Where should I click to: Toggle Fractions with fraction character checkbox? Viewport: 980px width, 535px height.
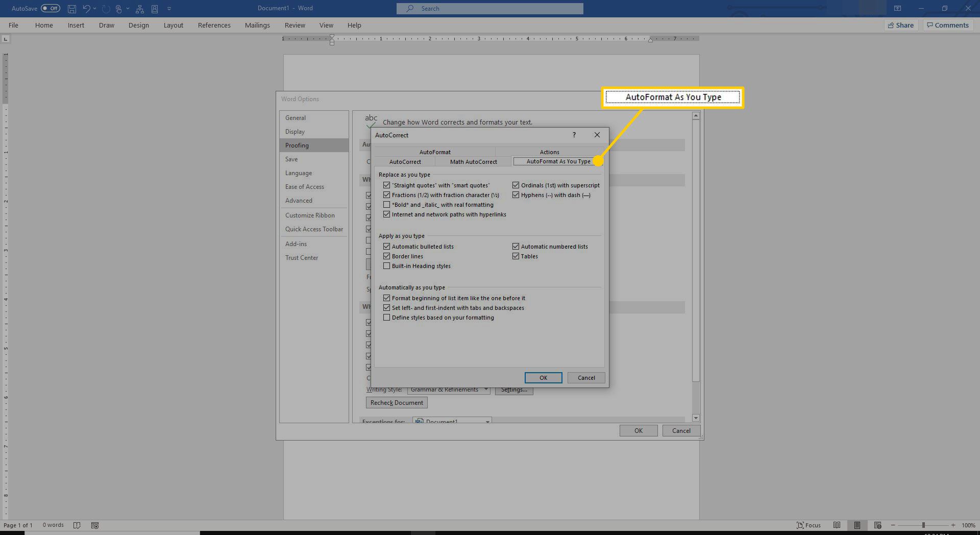pyautogui.click(x=386, y=195)
